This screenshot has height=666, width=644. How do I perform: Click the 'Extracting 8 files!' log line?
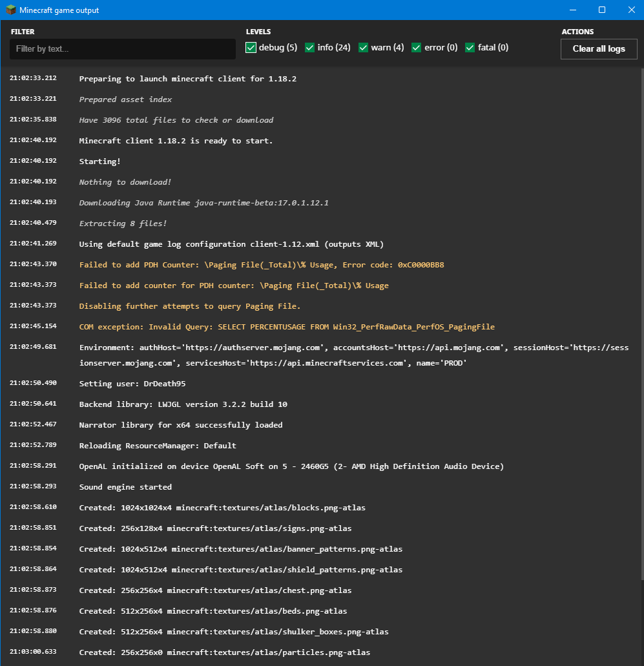[123, 224]
